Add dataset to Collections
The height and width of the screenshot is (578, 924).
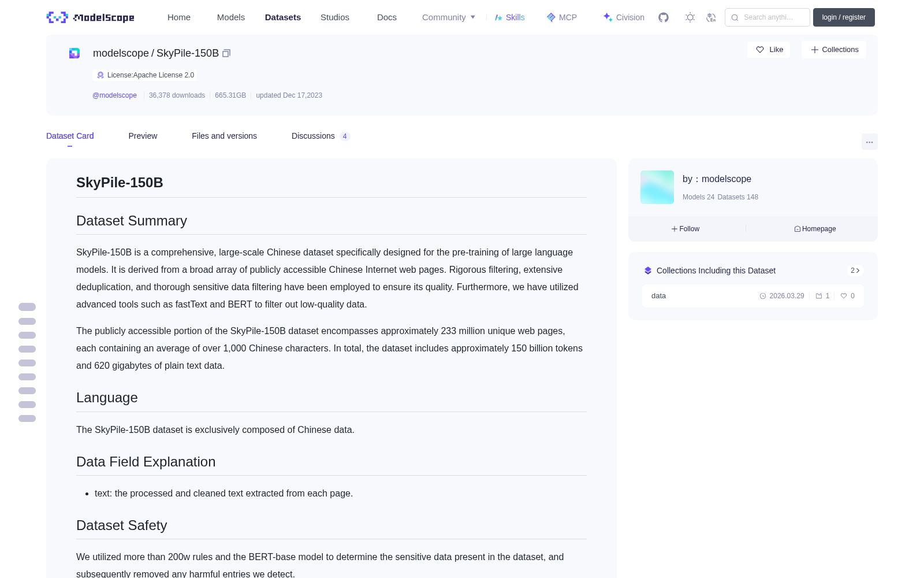pyautogui.click(x=834, y=50)
